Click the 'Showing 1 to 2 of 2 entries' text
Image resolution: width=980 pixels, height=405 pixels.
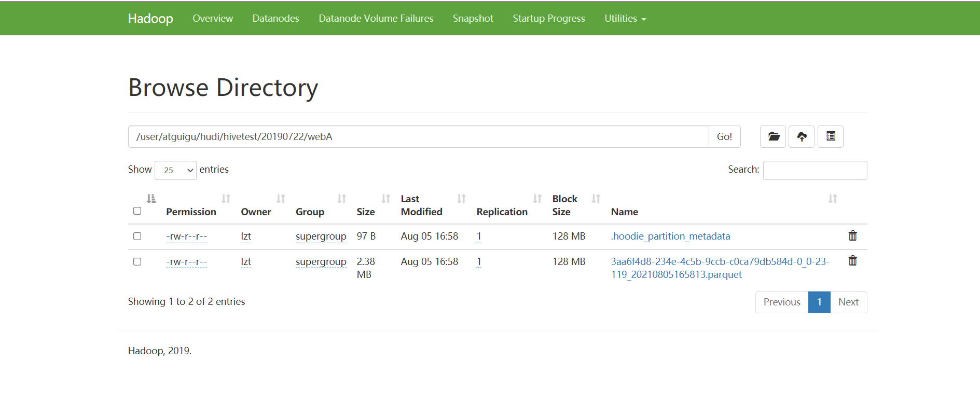pyautogui.click(x=186, y=301)
